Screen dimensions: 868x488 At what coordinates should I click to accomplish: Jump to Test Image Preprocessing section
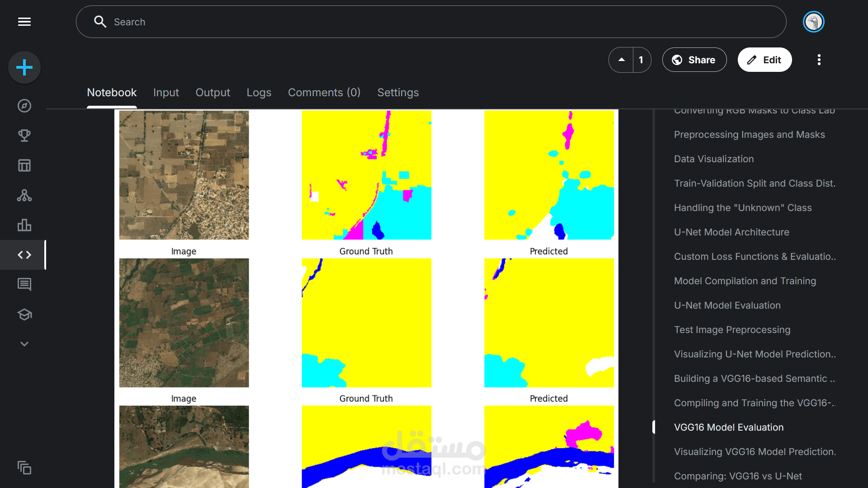pos(732,330)
